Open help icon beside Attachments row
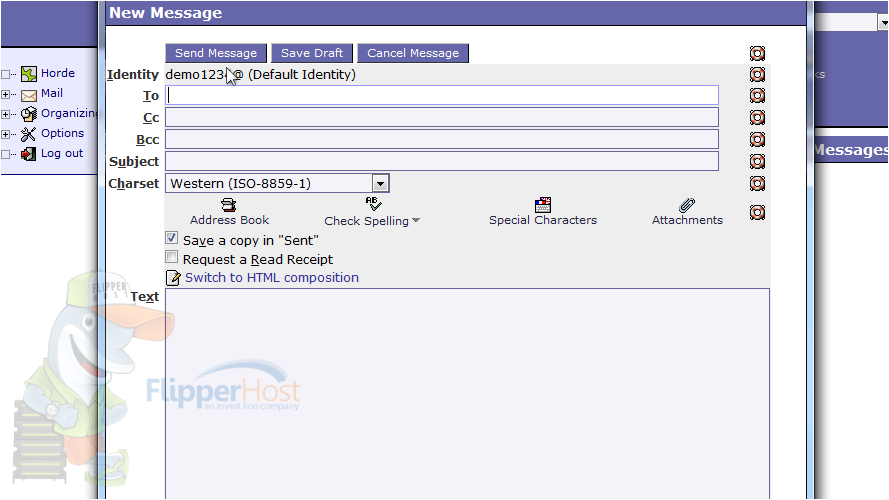This screenshot has width=889, height=500. point(757,213)
